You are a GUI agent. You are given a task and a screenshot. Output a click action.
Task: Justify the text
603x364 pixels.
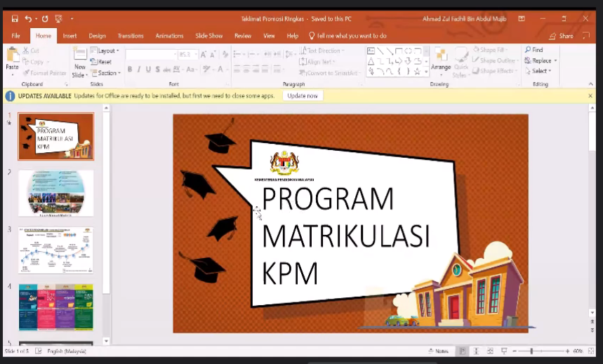(x=265, y=69)
